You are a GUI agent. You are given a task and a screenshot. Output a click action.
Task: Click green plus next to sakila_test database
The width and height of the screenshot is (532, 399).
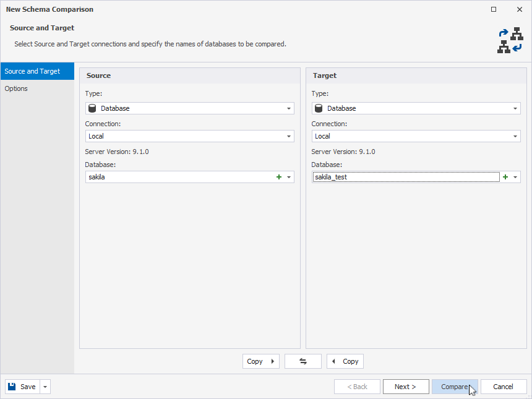(x=505, y=177)
